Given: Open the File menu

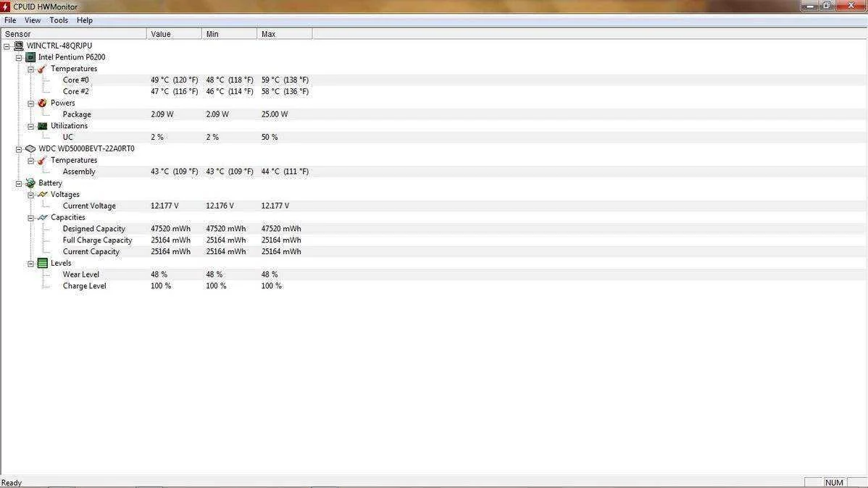Looking at the screenshot, I should (10, 20).
